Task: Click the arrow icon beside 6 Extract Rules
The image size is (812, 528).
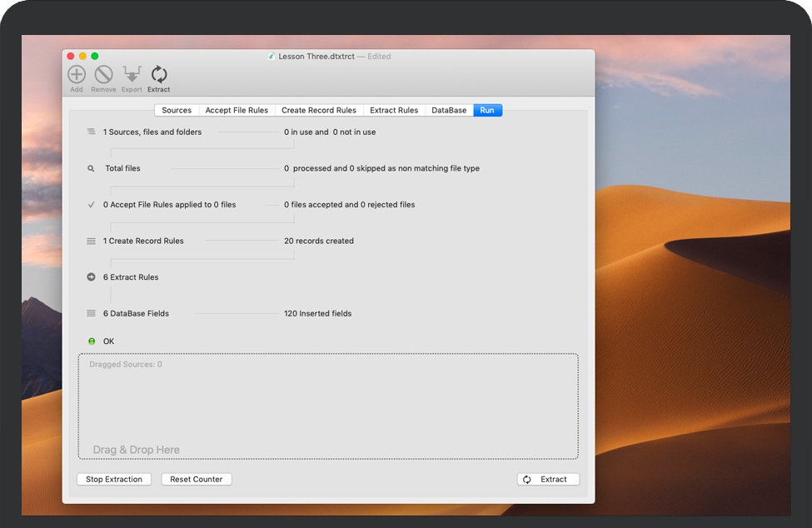Action: pos(91,276)
